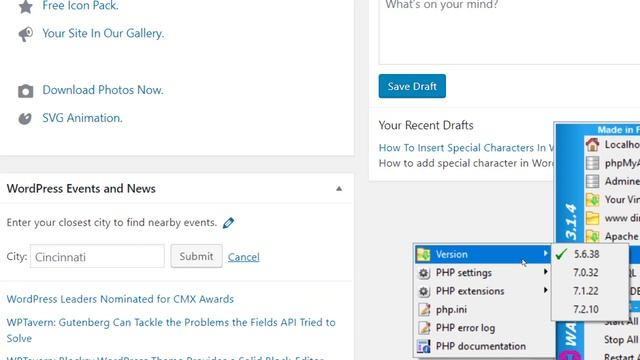640x360 pixels.
Task: Click the megaphone icon beside Your Site In Our Gallery
Action: 25,34
